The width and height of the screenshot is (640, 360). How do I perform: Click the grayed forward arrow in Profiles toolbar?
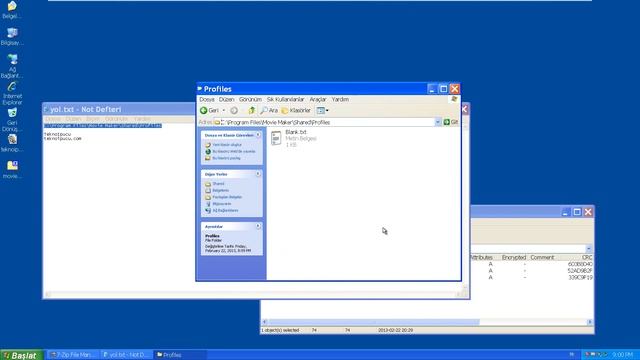click(234, 111)
